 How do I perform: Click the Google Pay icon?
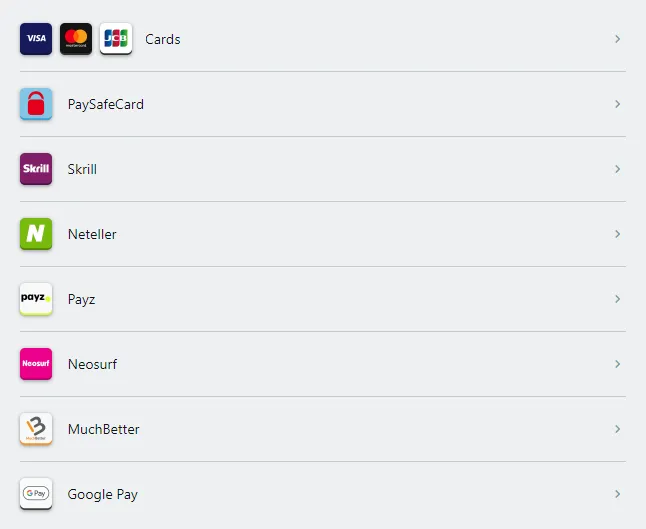(x=36, y=494)
